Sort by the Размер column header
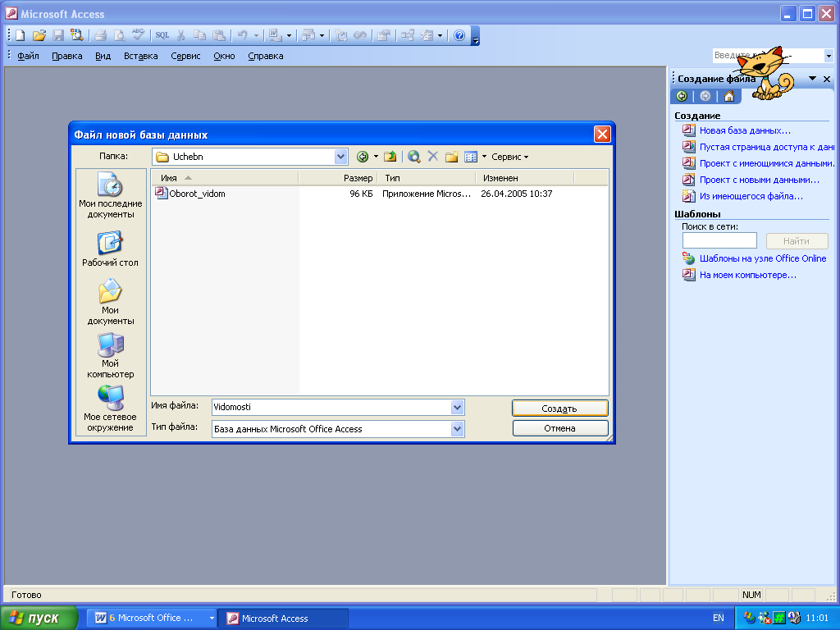The image size is (840, 630). point(338,178)
